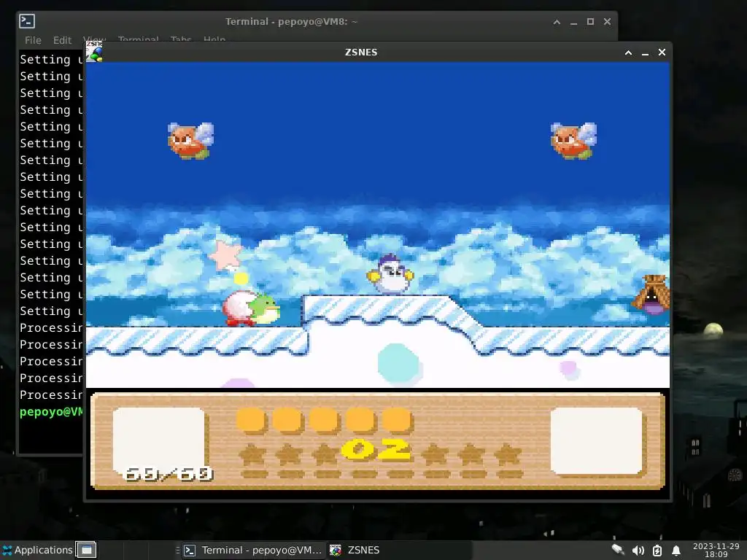Click the pink star above Kirby
Image resolution: width=747 pixels, height=560 pixels.
tap(225, 255)
